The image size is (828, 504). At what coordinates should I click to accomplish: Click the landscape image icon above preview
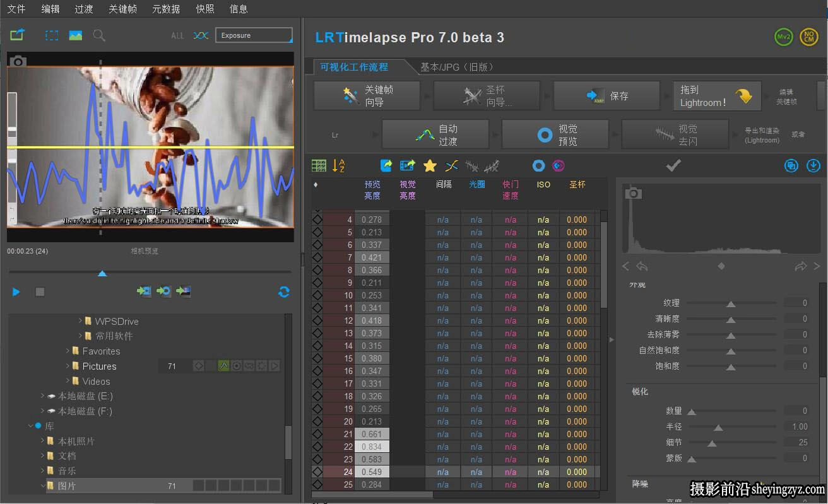coord(76,35)
